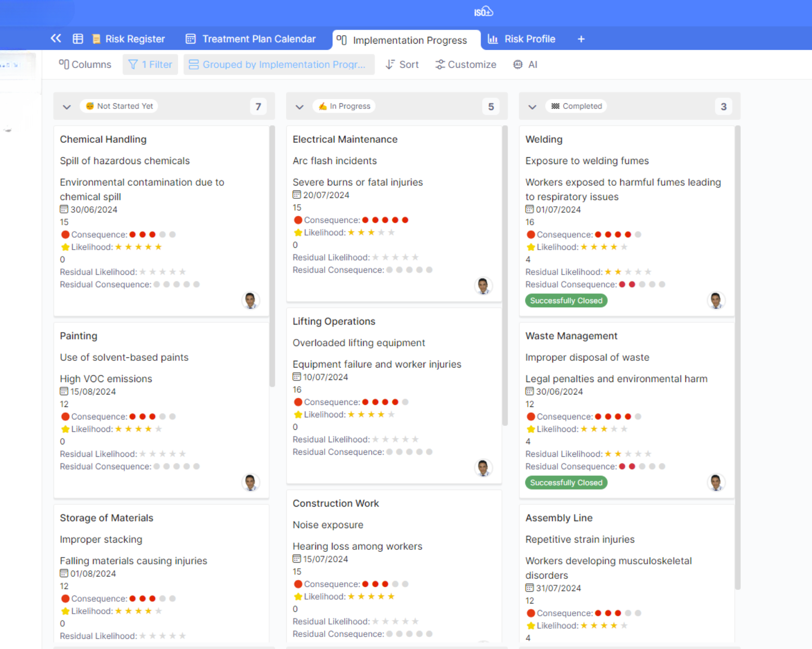This screenshot has height=649, width=812.
Task: Toggle the 1 Filter button
Action: [x=150, y=64]
